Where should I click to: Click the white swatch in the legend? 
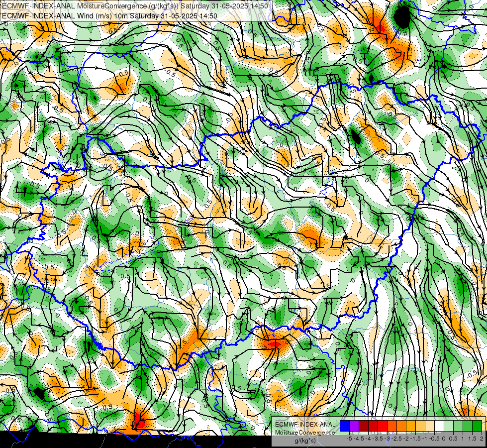point(439,426)
